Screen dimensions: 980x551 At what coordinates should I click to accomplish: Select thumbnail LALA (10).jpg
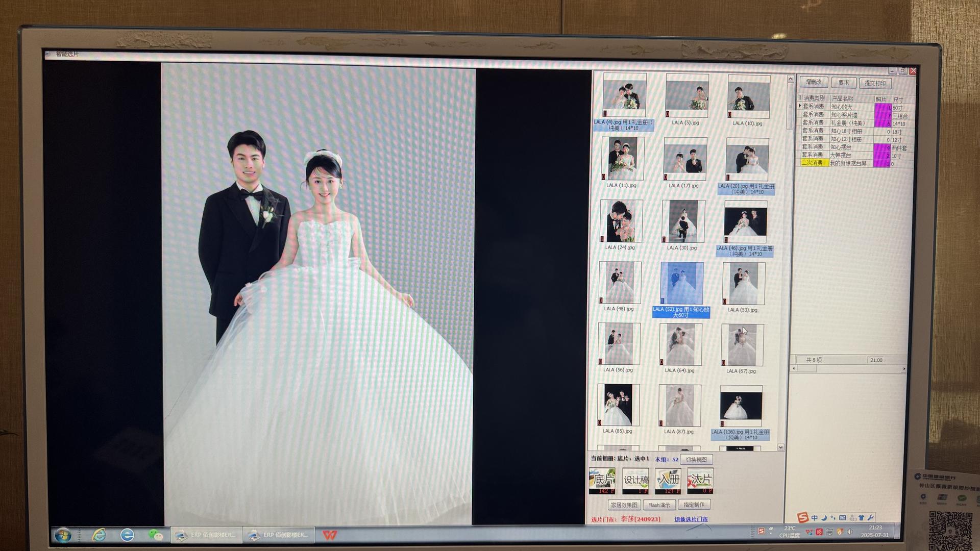coord(749,96)
